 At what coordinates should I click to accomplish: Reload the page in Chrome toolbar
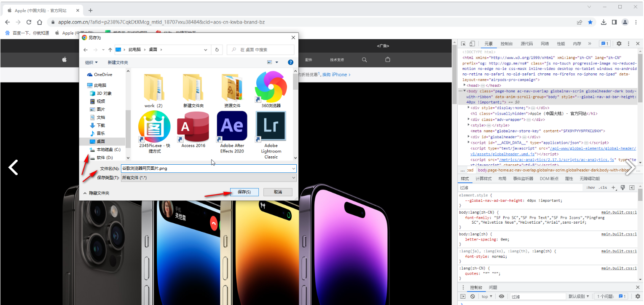tap(29, 22)
